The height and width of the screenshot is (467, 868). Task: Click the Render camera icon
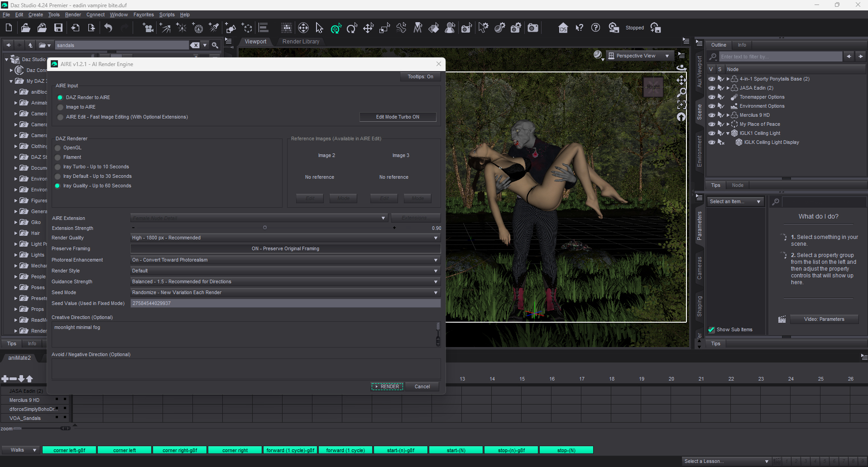pos(533,28)
